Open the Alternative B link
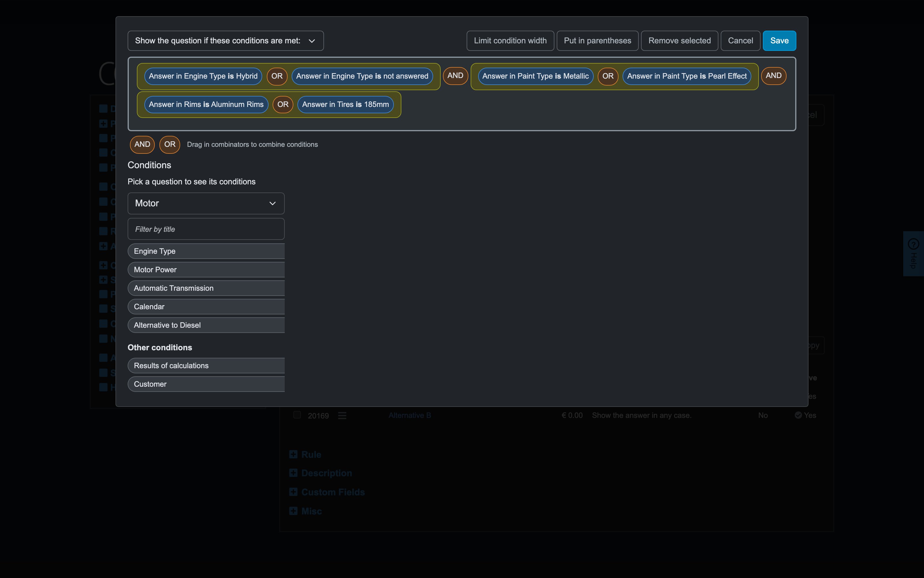The width and height of the screenshot is (924, 578). [410, 415]
